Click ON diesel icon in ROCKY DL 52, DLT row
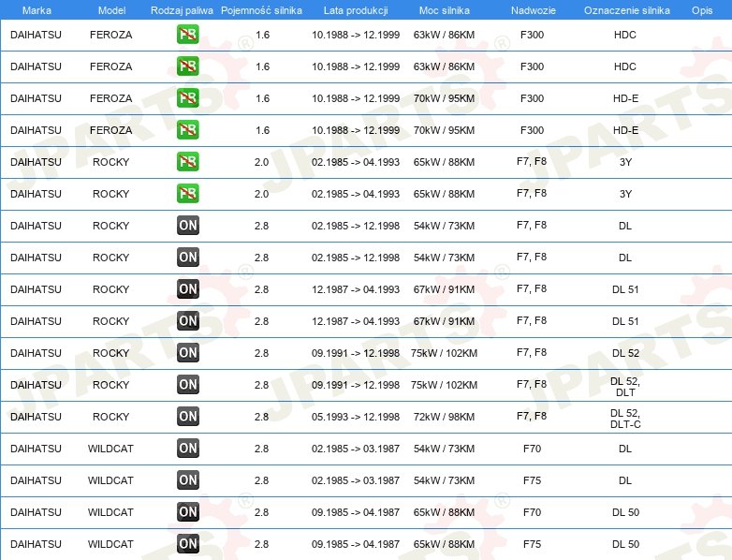The image size is (732, 560). tap(188, 385)
